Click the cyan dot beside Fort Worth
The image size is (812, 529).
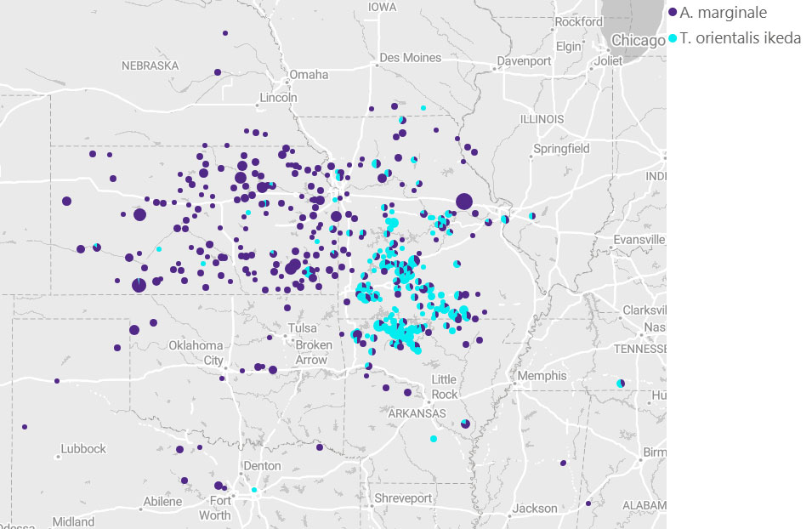254,490
